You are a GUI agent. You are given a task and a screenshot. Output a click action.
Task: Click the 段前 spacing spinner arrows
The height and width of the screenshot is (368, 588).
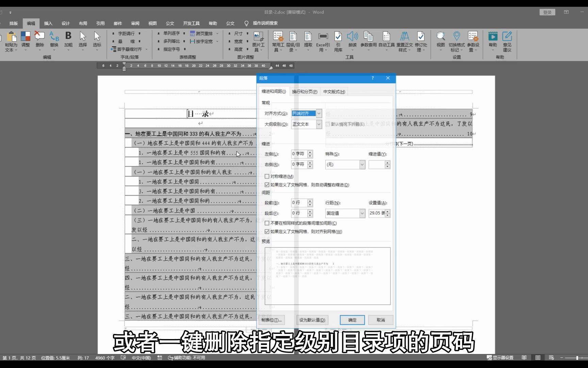[310, 203]
